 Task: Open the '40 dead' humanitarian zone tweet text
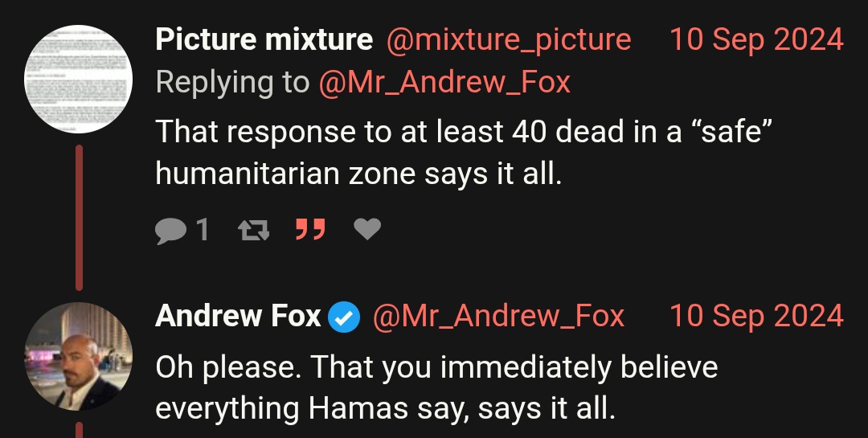464,153
